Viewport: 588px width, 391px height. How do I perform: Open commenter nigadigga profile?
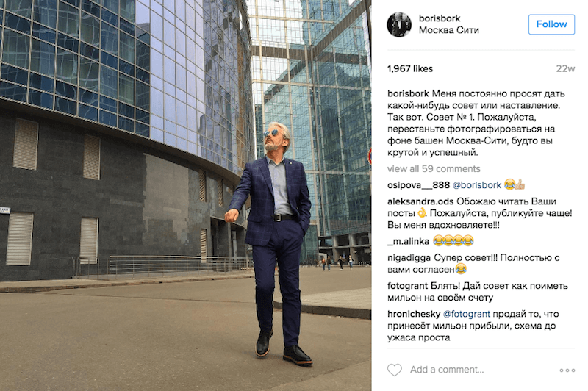409,258
